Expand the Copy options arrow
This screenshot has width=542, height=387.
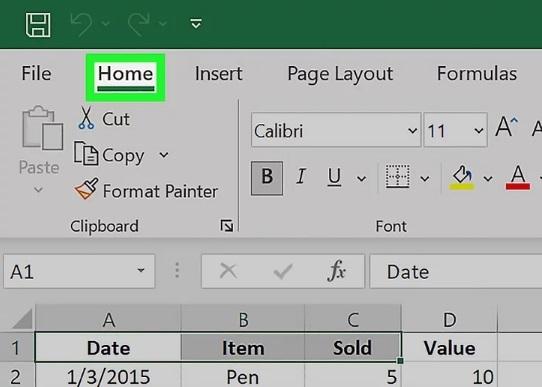164,155
